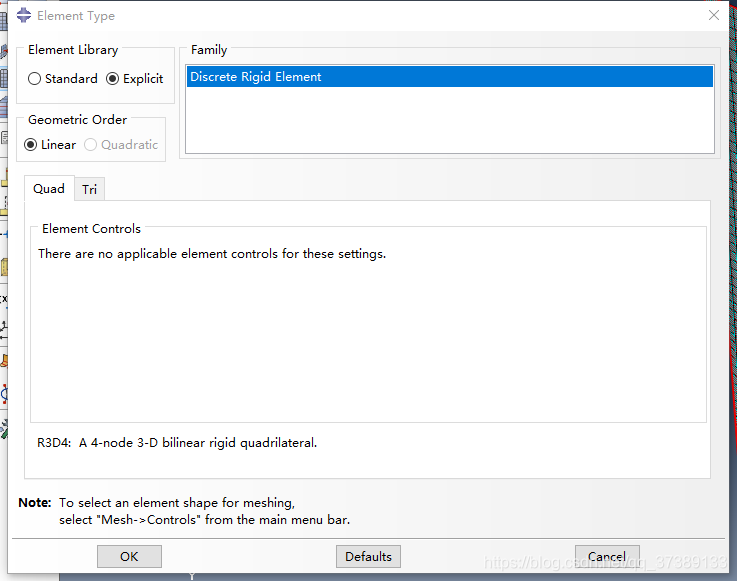The image size is (737, 581).
Task: Click the R3D4 element description text
Action: [177, 442]
